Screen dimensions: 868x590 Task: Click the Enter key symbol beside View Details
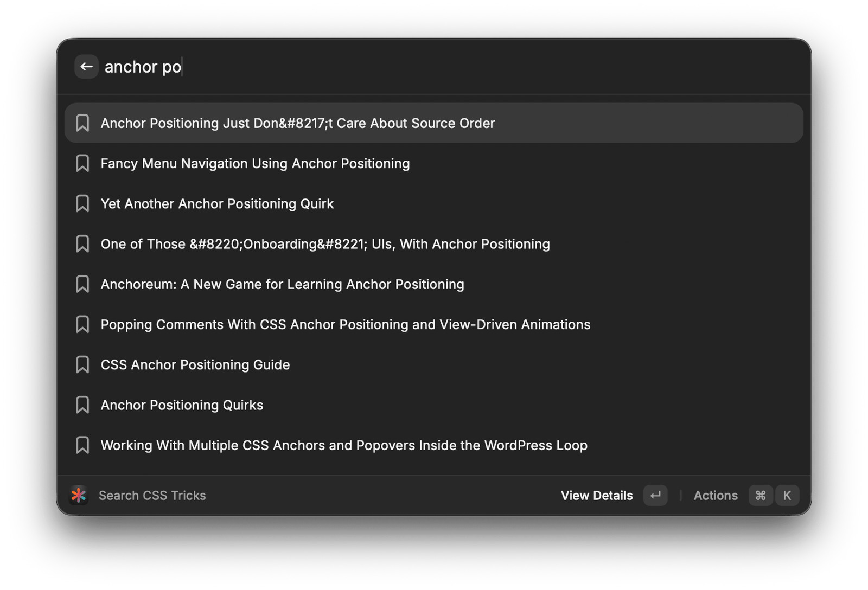[655, 495]
